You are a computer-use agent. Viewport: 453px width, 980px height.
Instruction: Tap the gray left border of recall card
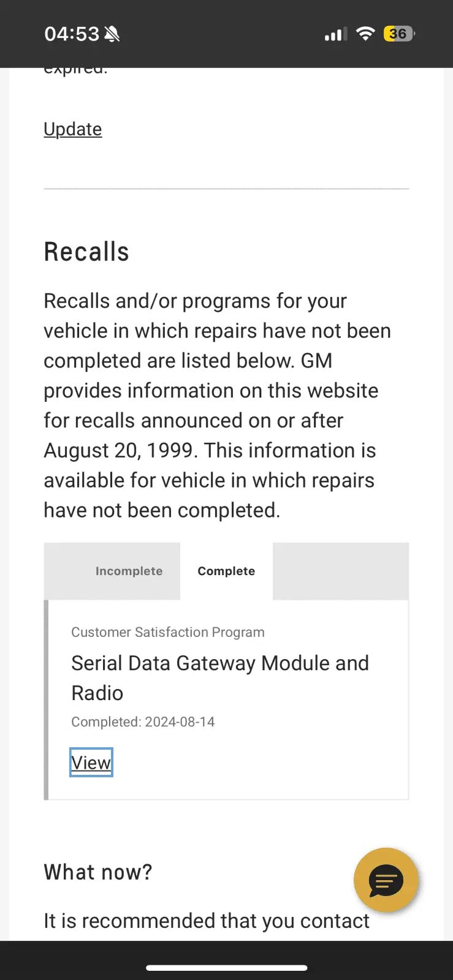tap(46, 700)
